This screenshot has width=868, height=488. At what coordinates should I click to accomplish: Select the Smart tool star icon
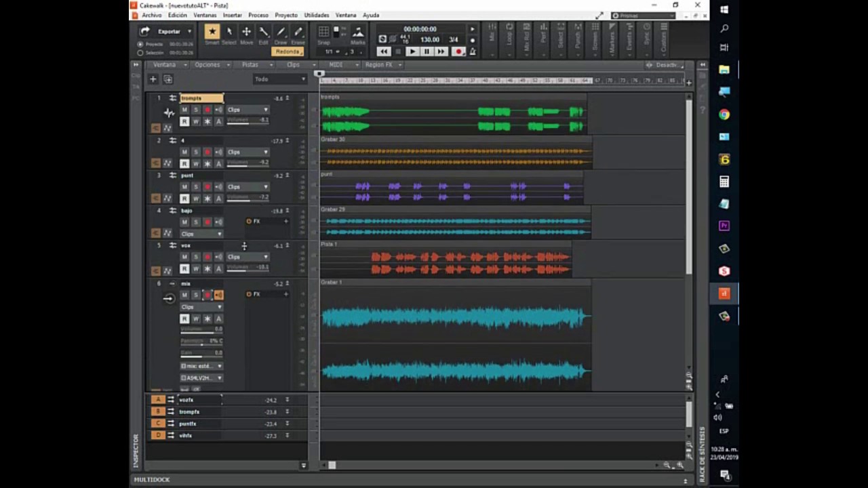click(x=212, y=31)
